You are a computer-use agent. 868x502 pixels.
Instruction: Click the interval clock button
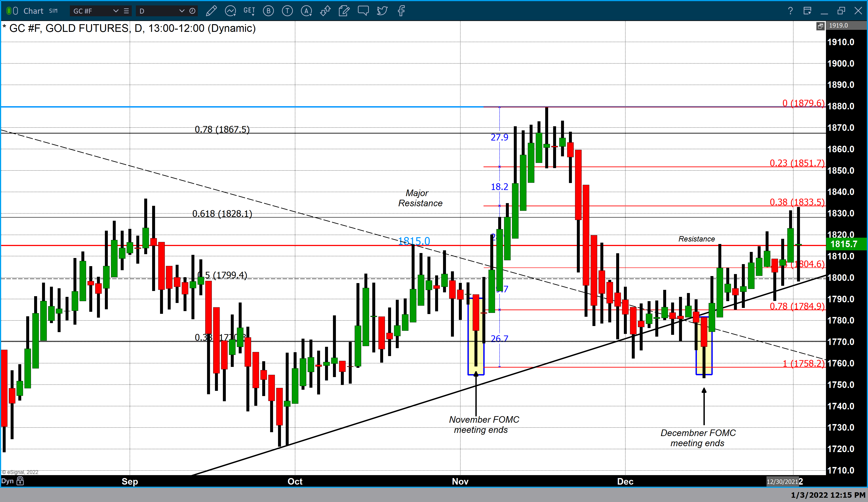pyautogui.click(x=193, y=11)
